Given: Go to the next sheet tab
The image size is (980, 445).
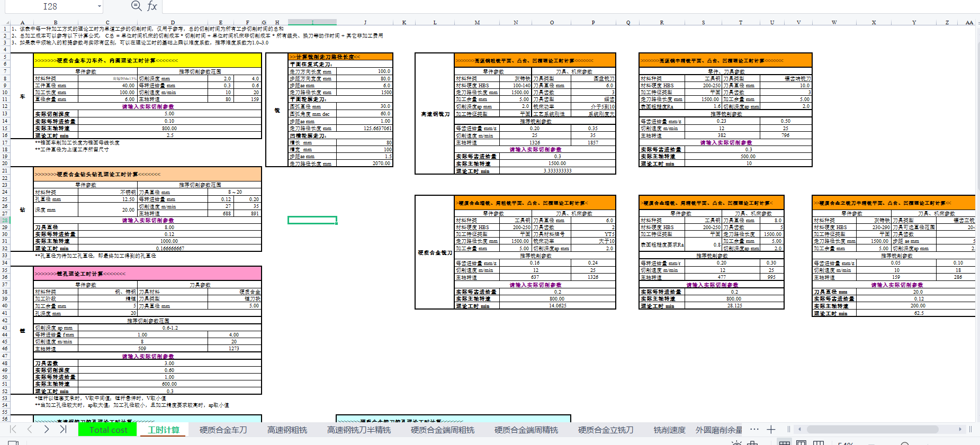Looking at the screenshot, I should click(47, 429).
